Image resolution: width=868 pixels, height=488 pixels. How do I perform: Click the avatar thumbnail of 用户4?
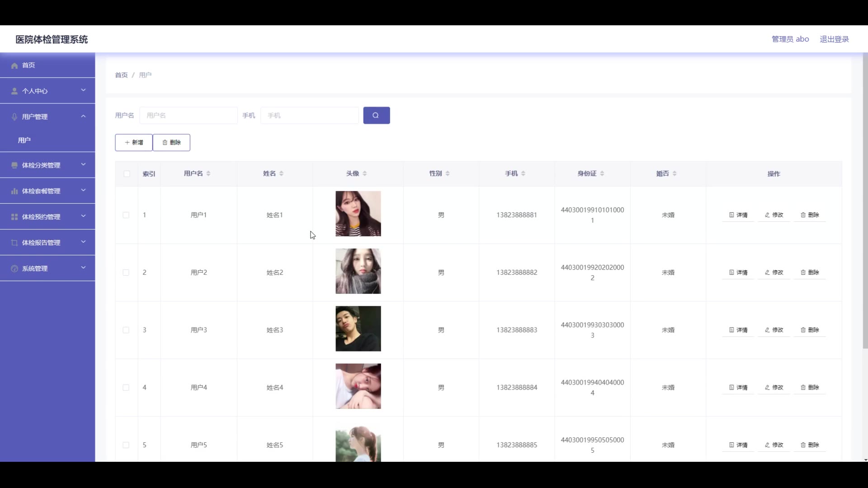tap(358, 386)
